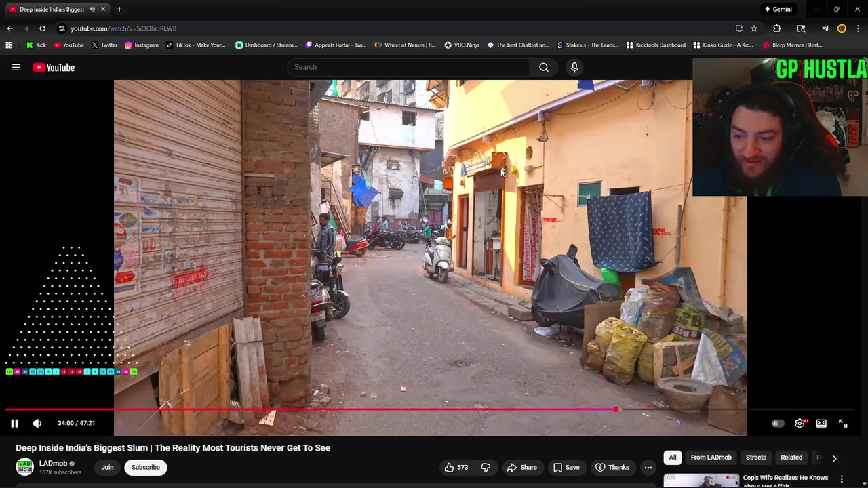Open Cop's Wife Realizes recommended thumbnail
The image size is (868, 488).
(x=701, y=481)
